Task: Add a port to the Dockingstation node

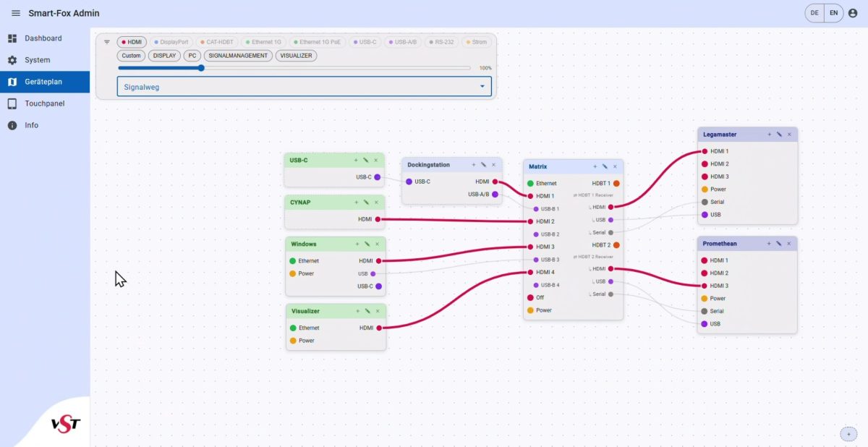Action: tap(473, 165)
